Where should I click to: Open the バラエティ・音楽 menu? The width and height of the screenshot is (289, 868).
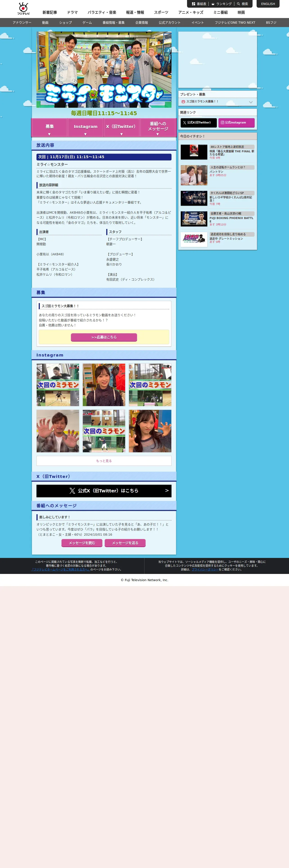point(102,12)
